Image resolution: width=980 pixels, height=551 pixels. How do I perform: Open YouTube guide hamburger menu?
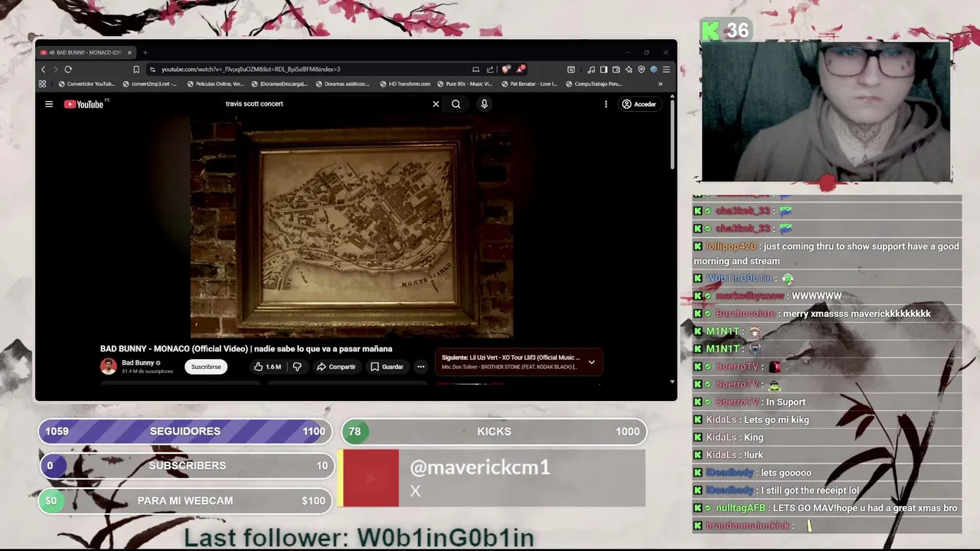[x=49, y=104]
